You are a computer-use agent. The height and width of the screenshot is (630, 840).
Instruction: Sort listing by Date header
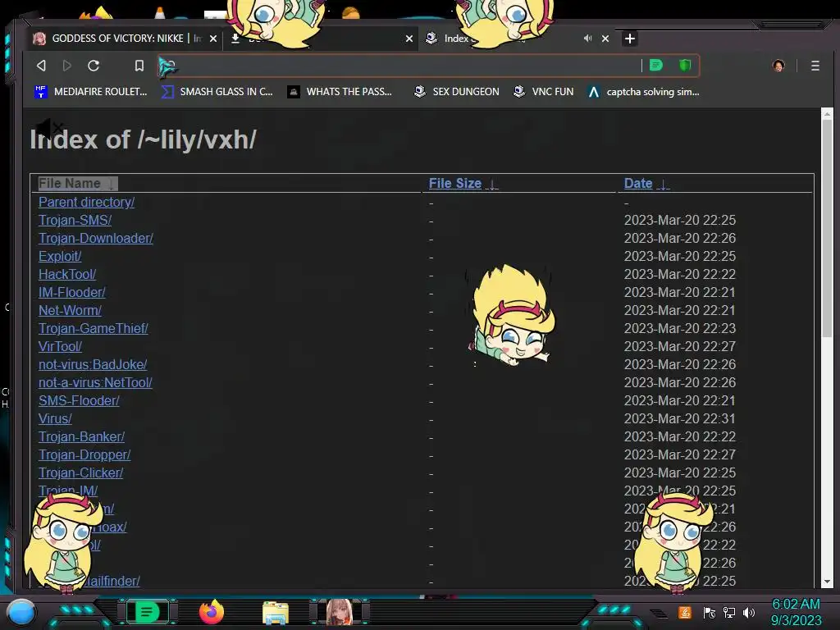646,183
